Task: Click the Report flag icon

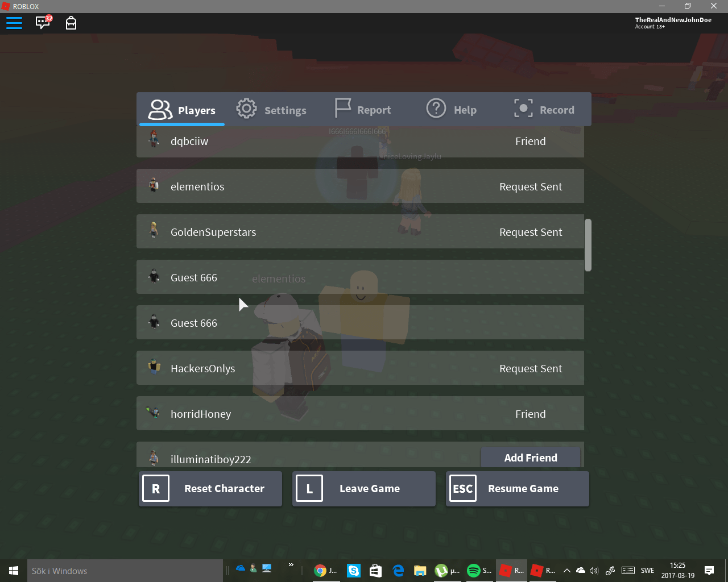Action: (342, 108)
